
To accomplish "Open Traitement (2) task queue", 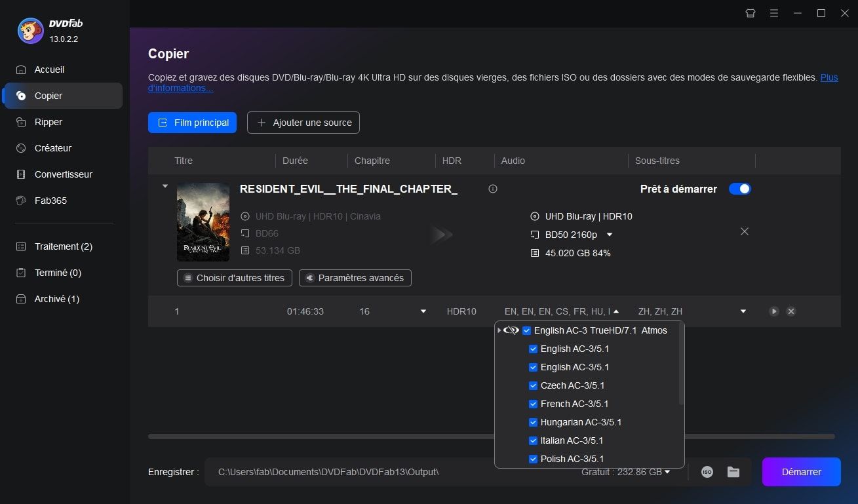I will point(62,246).
